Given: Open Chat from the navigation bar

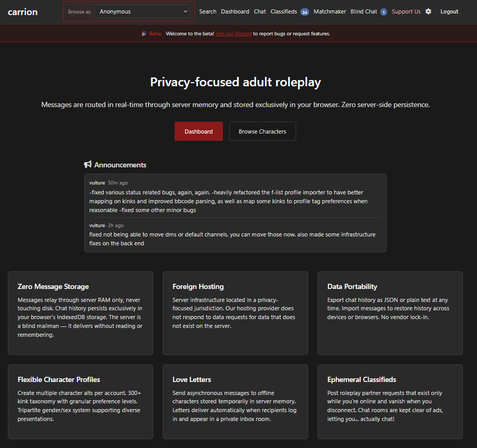Looking at the screenshot, I should tap(260, 11).
